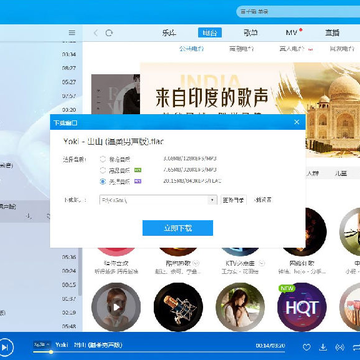Click the playlist vertical scrollbar
This screenshot has width=360, height=360.
(80, 273)
